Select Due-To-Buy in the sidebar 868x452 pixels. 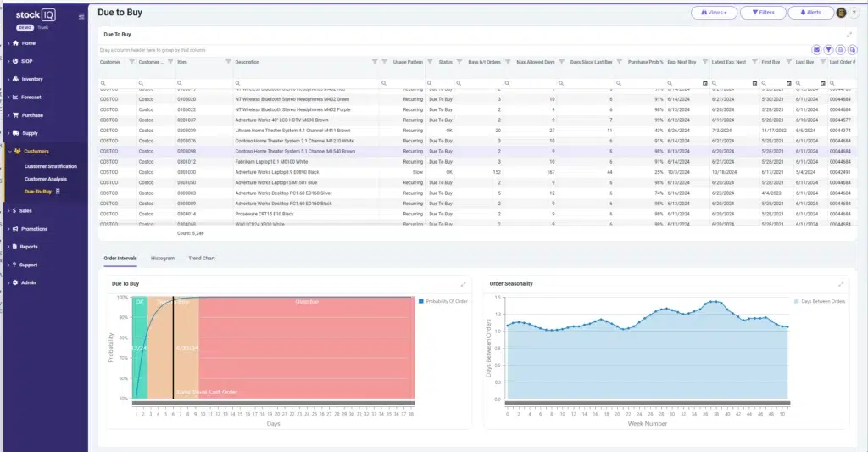tap(37, 192)
